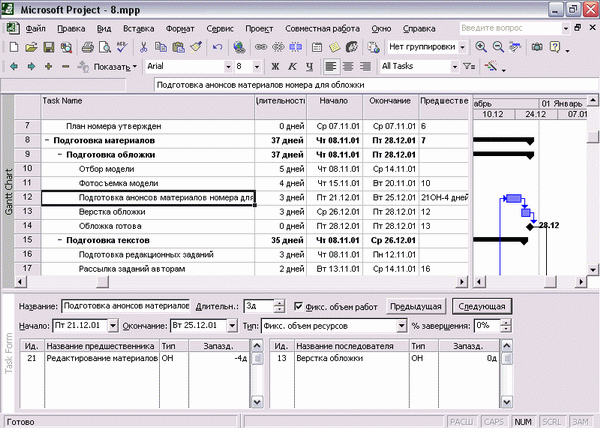
Task: Click the Save icon in toolbar
Action: 49,47
